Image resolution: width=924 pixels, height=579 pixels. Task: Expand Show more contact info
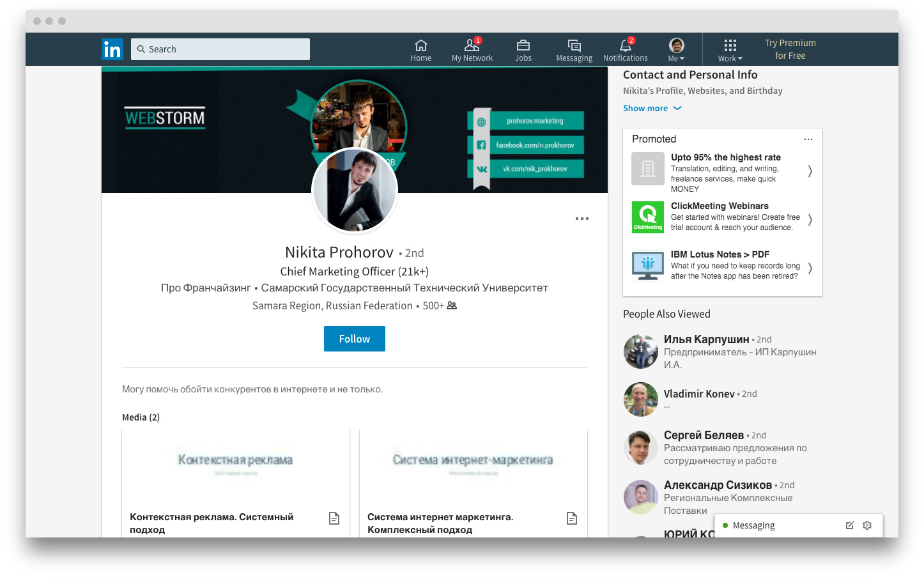(652, 108)
